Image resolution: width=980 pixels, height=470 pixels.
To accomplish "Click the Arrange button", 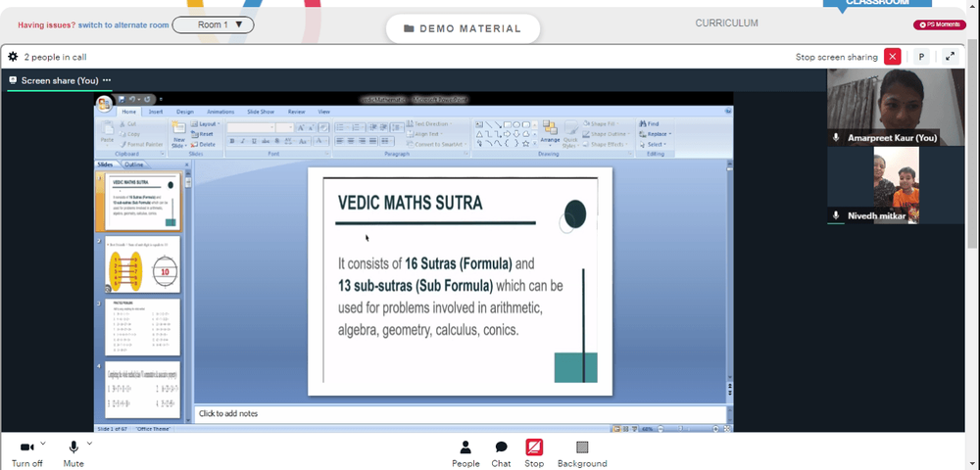I will pyautogui.click(x=550, y=133).
